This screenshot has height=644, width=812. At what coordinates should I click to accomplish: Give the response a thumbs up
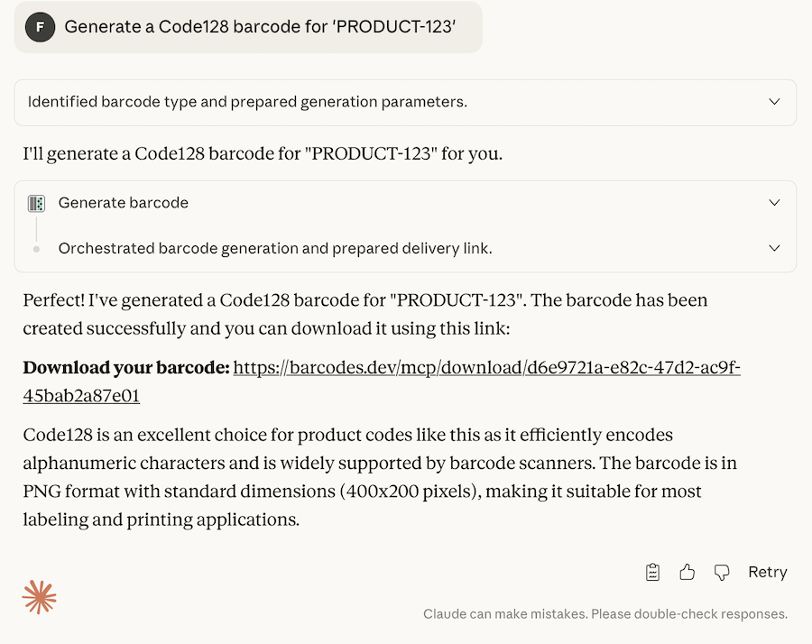[687, 572]
